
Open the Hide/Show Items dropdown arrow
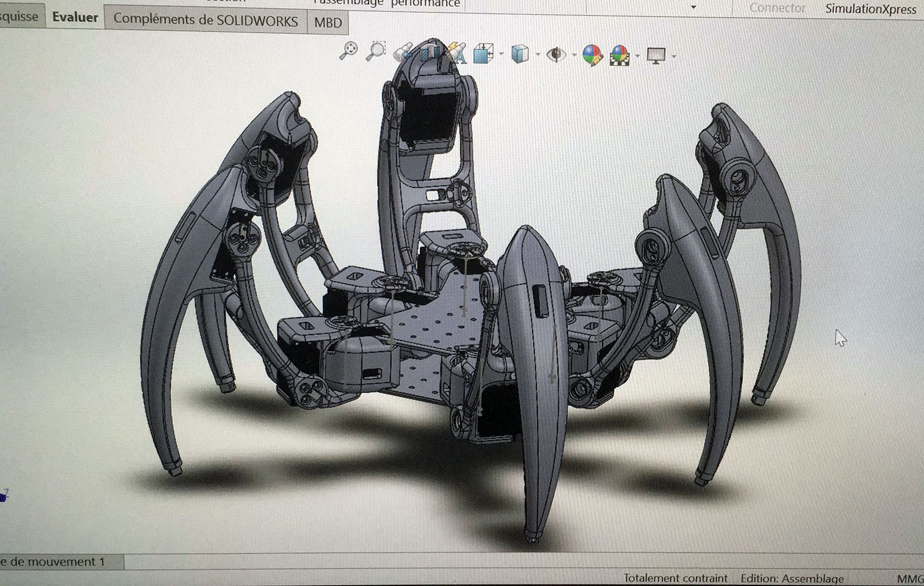coord(574,56)
